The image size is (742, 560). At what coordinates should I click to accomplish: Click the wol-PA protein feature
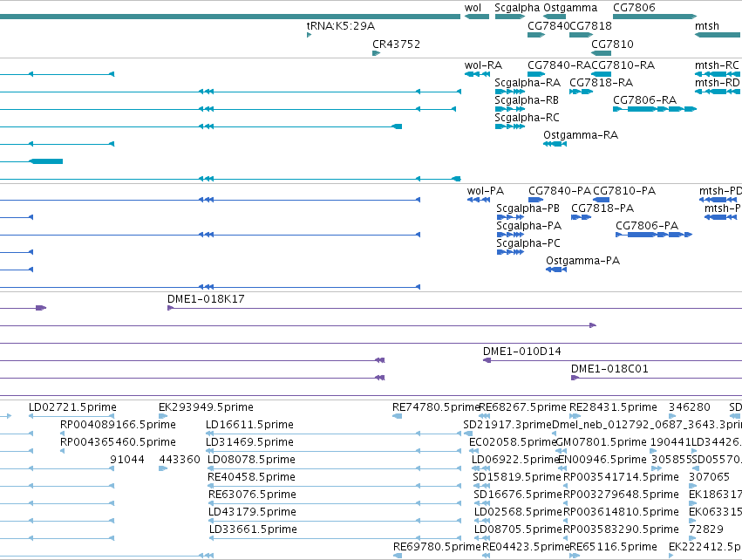click(x=479, y=200)
